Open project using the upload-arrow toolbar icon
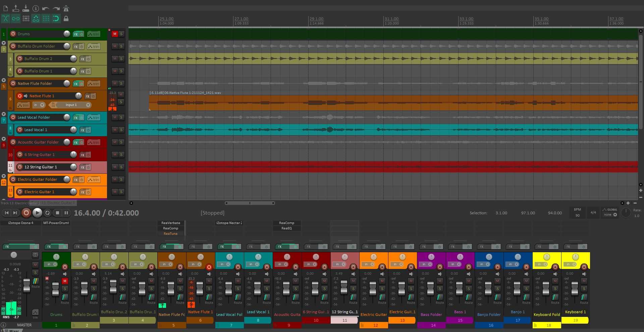This screenshot has width=644, height=332. pyautogui.click(x=16, y=8)
